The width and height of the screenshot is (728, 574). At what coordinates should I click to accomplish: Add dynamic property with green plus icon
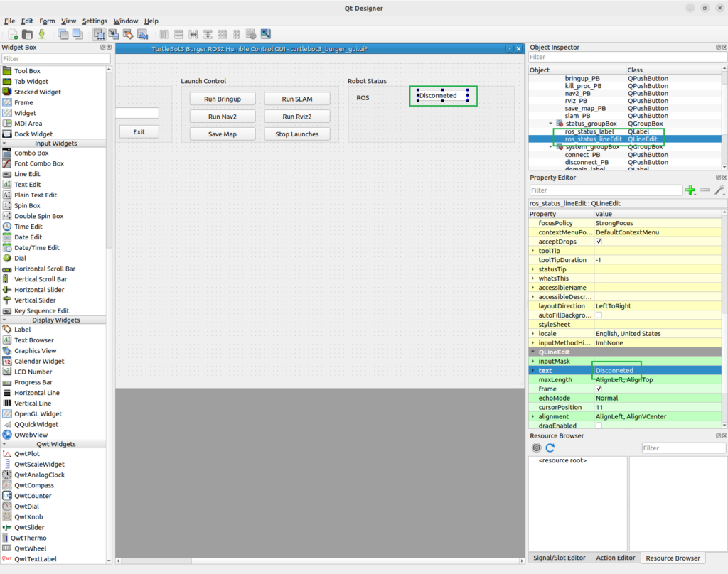690,190
